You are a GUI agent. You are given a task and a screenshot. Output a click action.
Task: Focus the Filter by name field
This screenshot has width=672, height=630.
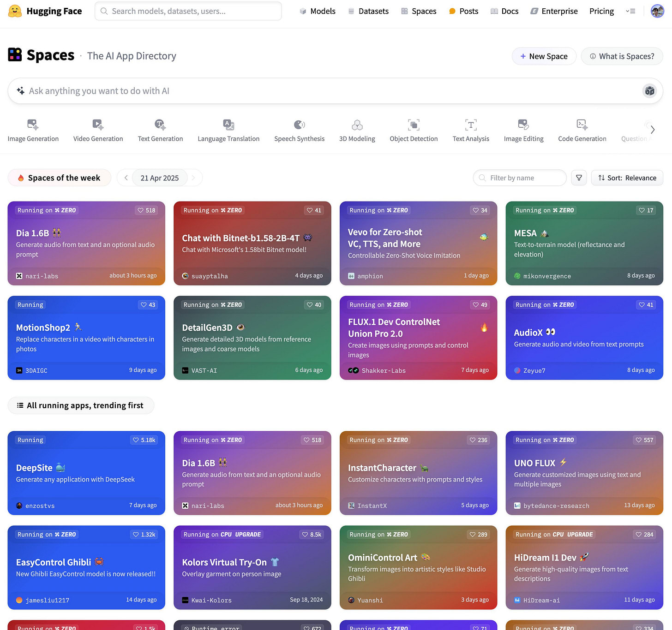pos(520,178)
